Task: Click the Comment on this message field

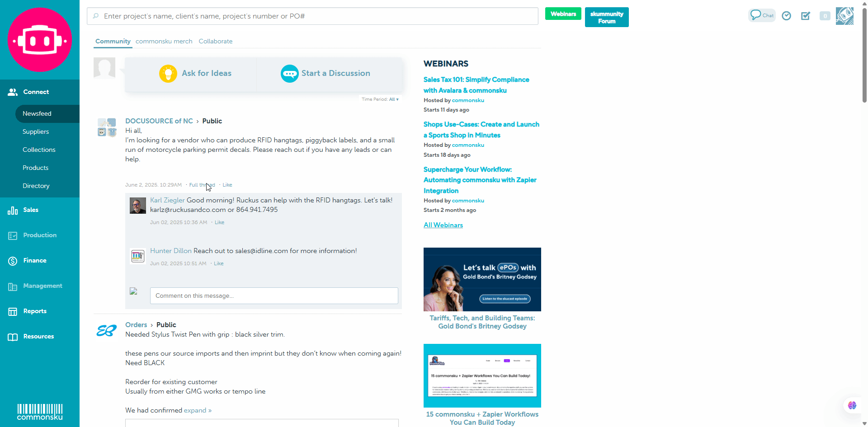Action: (x=274, y=296)
